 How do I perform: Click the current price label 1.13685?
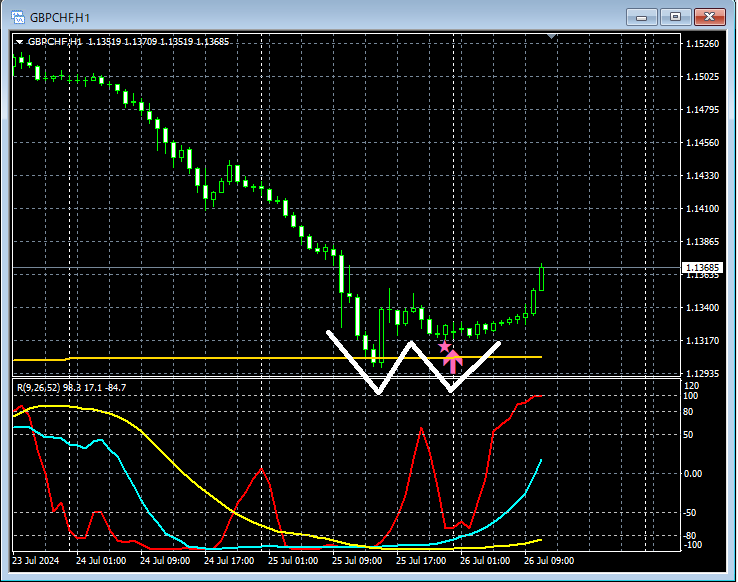[x=702, y=268]
